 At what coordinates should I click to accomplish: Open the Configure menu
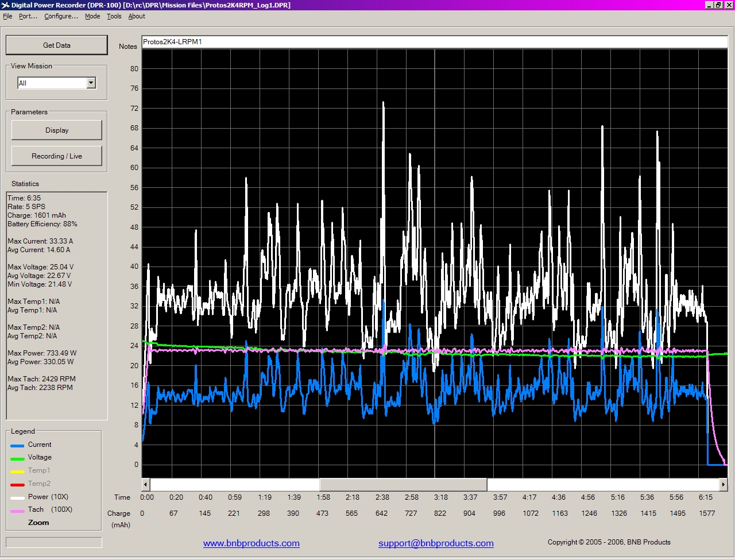[x=61, y=16]
